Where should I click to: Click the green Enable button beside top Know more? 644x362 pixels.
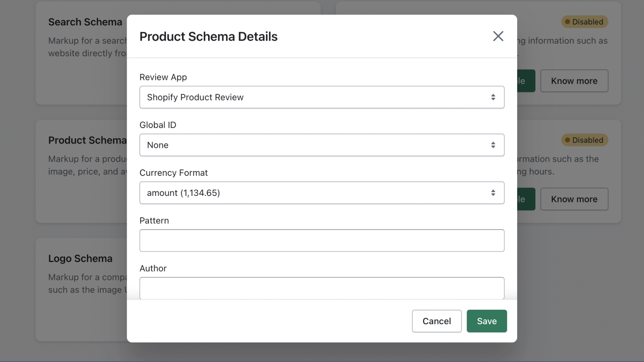525,81
